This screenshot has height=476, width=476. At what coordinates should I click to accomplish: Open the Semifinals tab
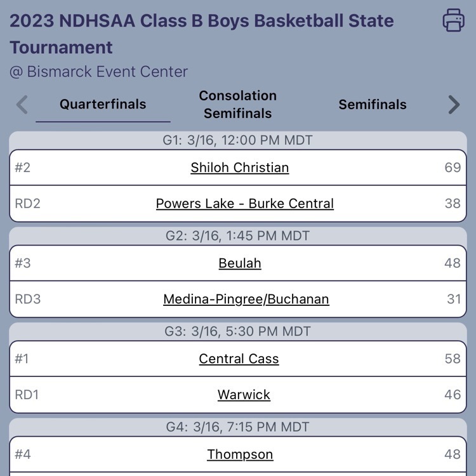[x=373, y=105]
